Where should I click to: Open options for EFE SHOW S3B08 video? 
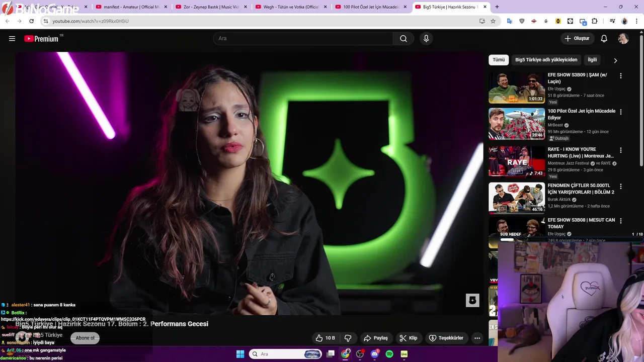point(620,220)
